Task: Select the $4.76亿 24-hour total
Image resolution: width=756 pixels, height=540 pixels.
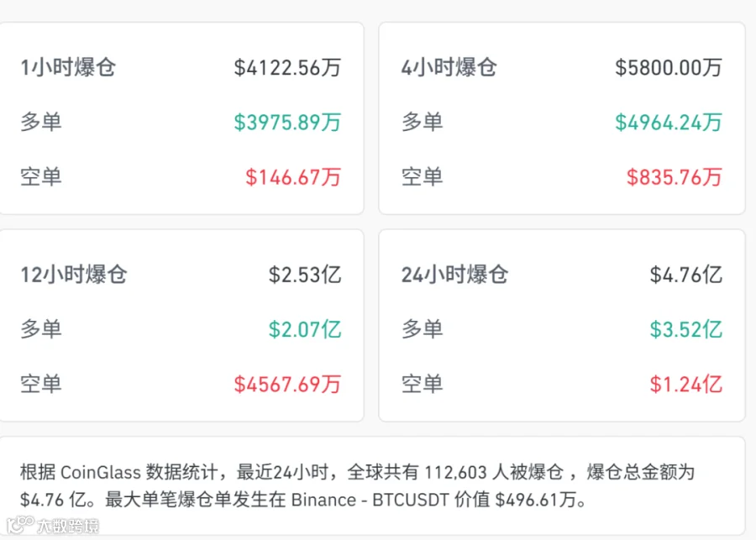Action: click(686, 275)
